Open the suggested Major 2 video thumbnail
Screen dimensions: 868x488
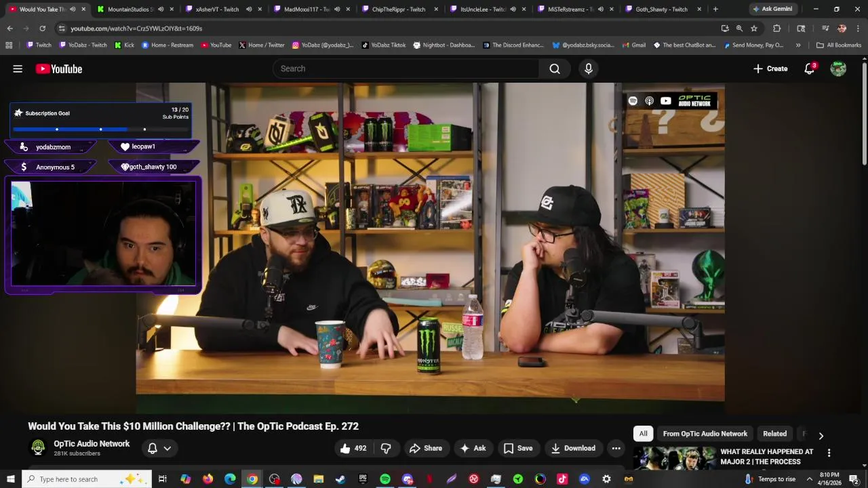[674, 458]
